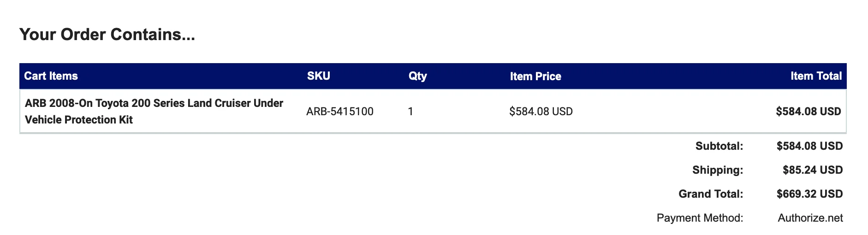Open the ARB Under Vehicle Protection Kit item

(154, 112)
